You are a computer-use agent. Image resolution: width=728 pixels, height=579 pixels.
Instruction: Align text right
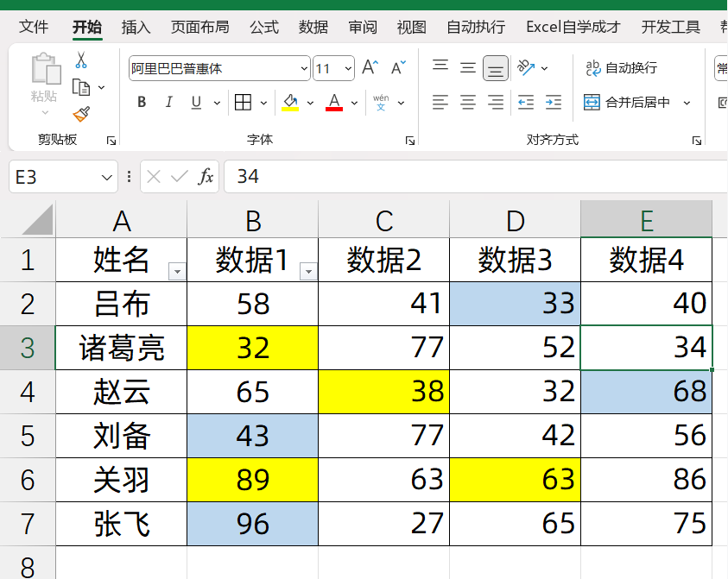[496, 102]
